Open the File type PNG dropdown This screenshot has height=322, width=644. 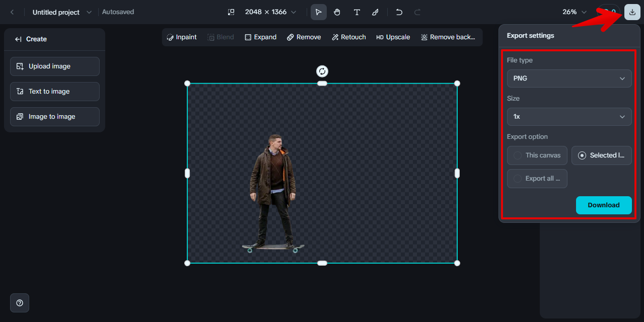click(x=569, y=78)
